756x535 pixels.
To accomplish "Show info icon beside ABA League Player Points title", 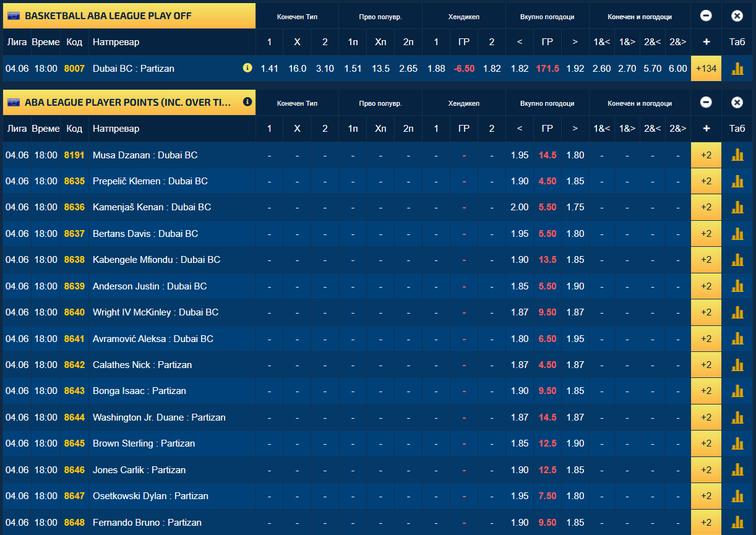I will [x=247, y=101].
